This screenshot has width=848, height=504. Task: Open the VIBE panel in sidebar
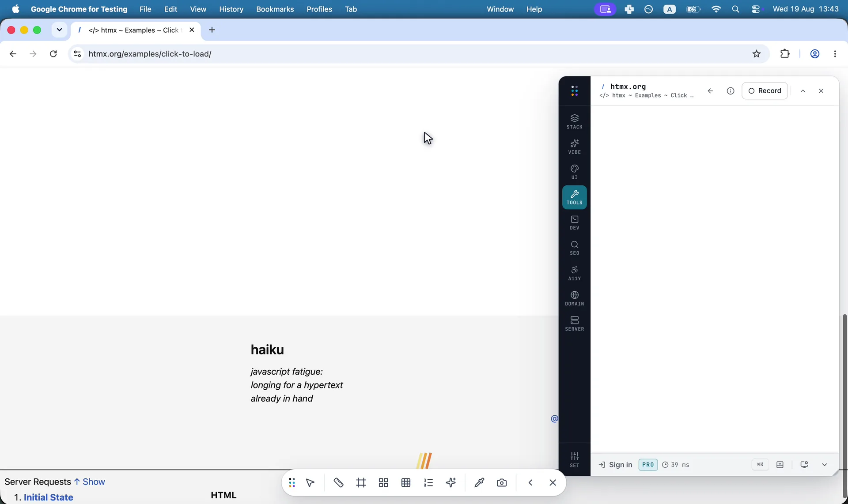(x=574, y=147)
